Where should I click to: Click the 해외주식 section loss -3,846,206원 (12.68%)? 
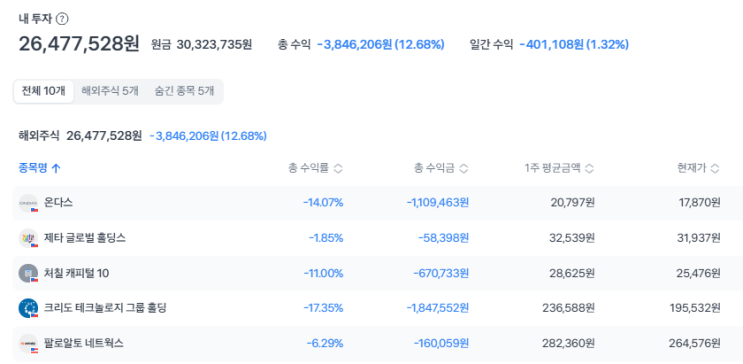[208, 136]
